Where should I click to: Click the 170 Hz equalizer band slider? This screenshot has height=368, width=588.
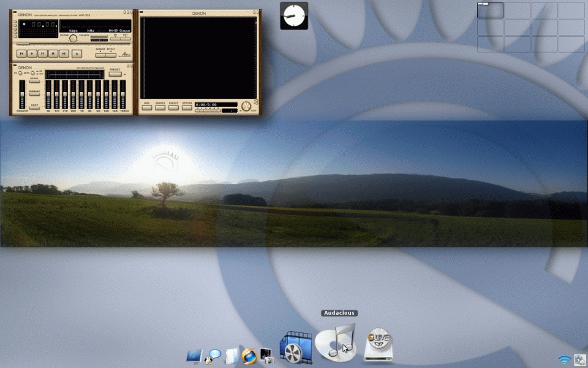point(56,94)
